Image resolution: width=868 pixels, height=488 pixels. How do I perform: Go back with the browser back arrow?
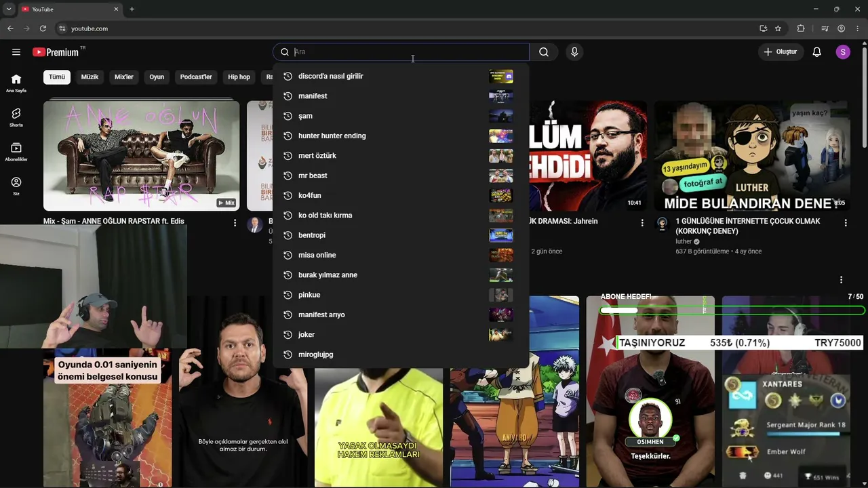point(10,28)
